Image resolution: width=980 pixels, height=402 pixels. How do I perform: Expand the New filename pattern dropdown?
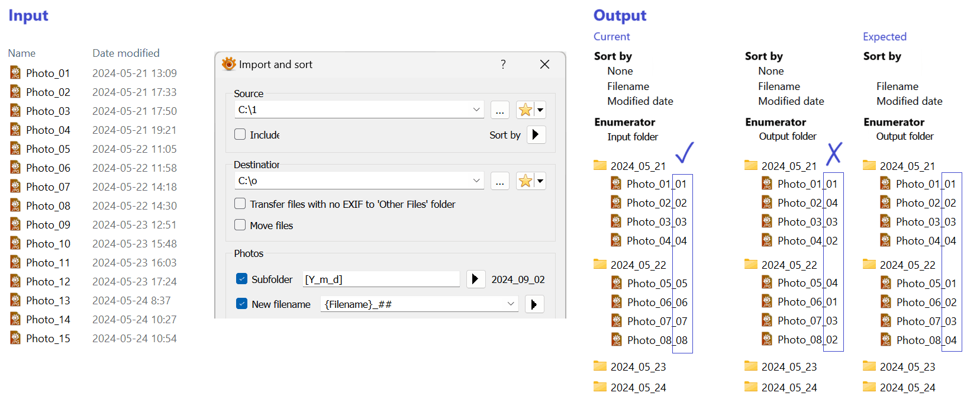510,304
